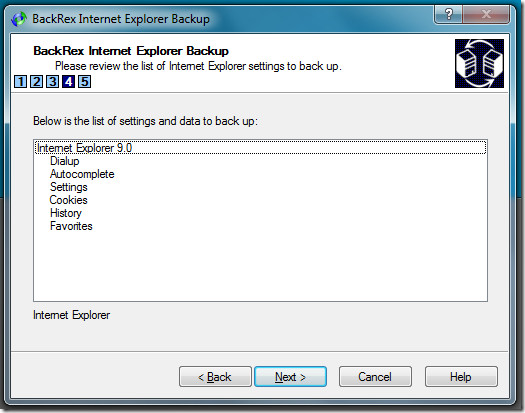Go to wizard step 3 indicator
This screenshot has width=525, height=413.
click(53, 81)
